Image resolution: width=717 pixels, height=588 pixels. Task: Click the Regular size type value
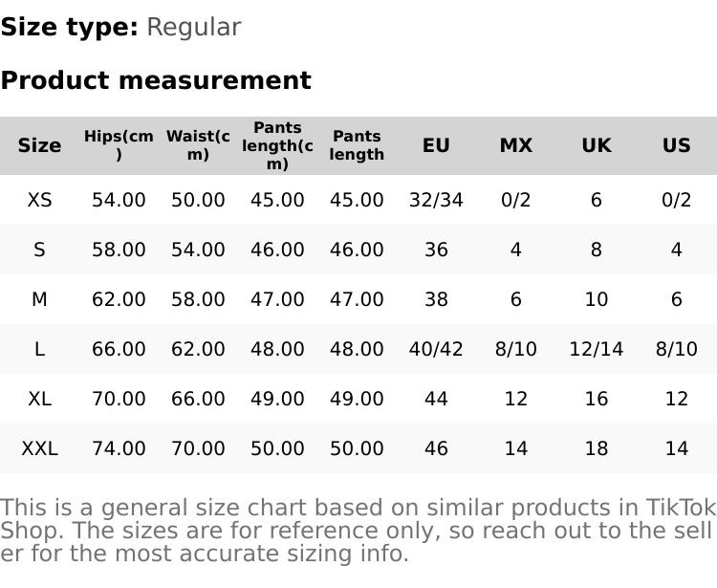point(193,28)
